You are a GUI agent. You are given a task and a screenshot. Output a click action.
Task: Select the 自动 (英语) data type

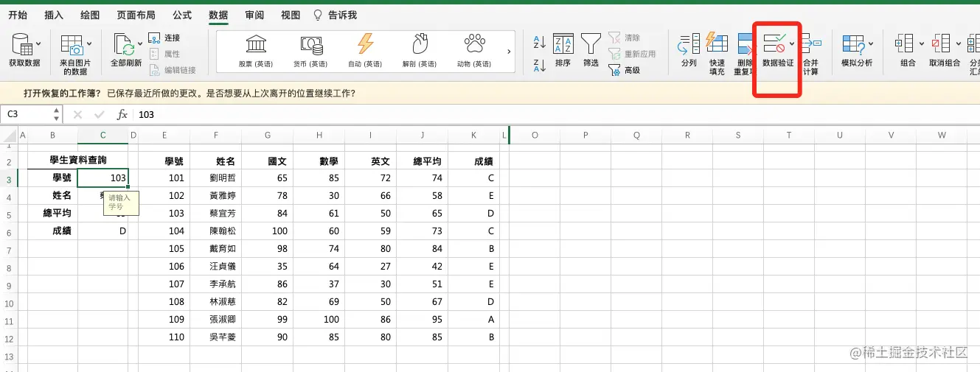tap(365, 50)
